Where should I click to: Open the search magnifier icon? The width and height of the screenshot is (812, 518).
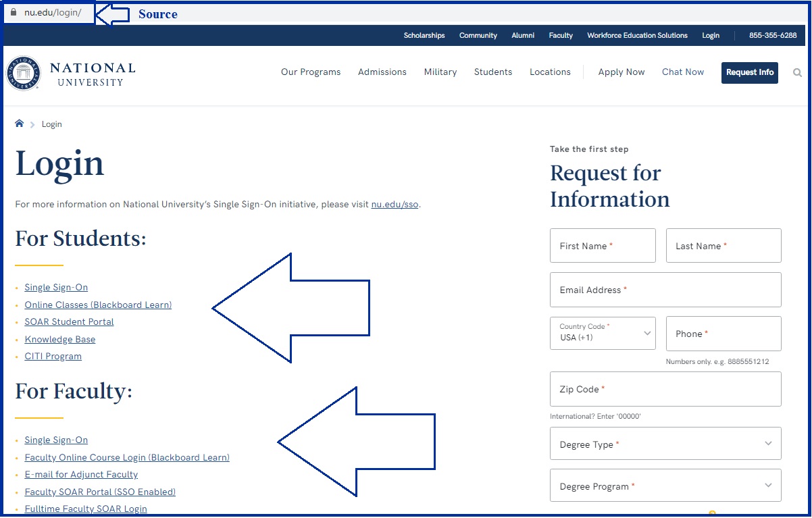point(798,73)
